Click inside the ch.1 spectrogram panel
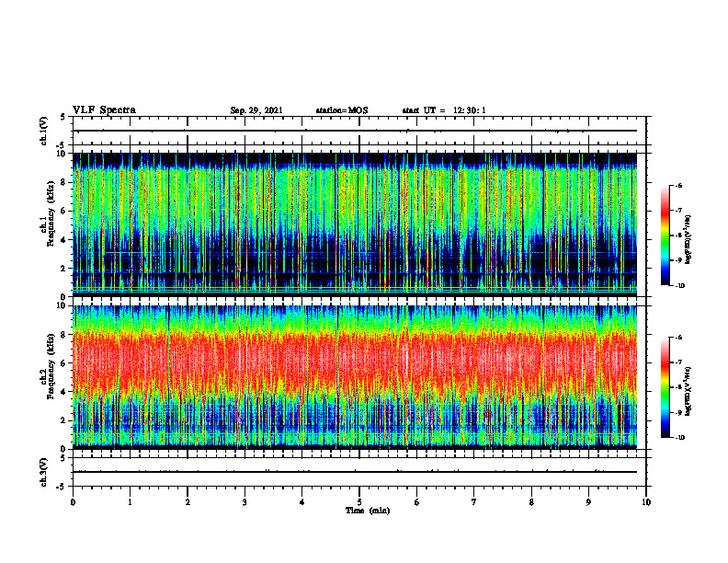728x563 pixels. [x=355, y=224]
